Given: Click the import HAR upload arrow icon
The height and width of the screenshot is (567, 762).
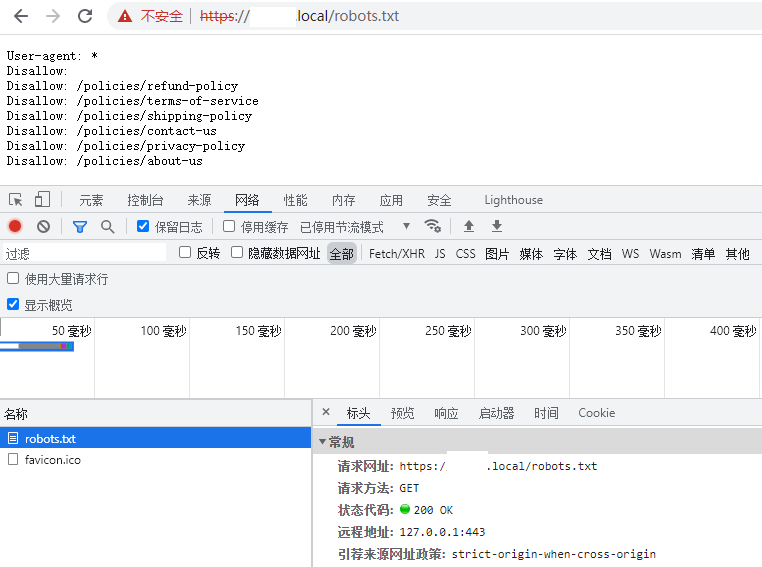Looking at the screenshot, I should [x=468, y=227].
